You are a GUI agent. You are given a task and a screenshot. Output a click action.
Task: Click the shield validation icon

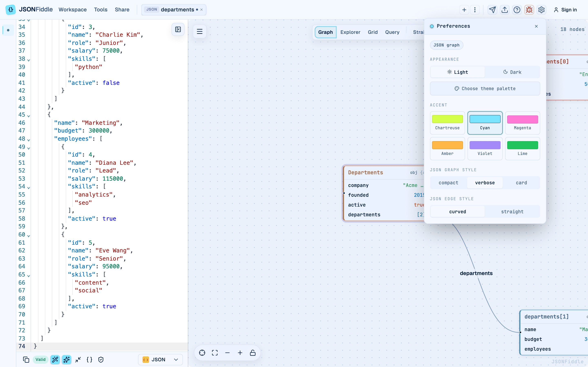tap(101, 359)
